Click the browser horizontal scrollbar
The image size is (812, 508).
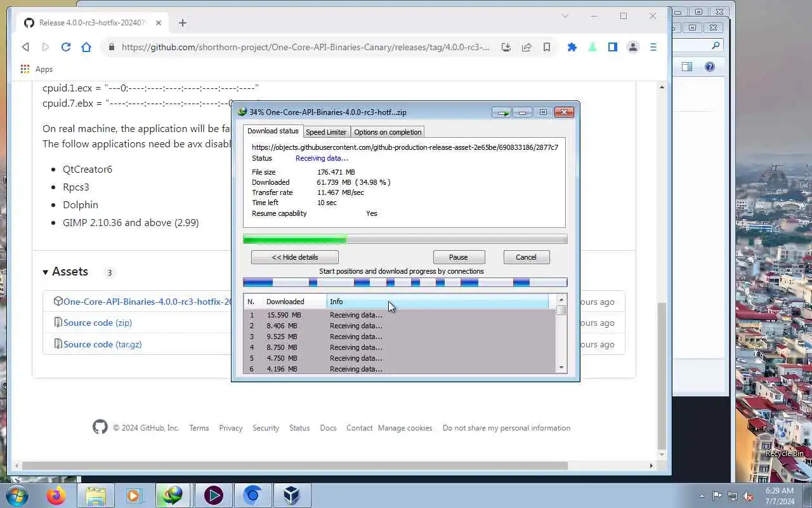point(294,465)
